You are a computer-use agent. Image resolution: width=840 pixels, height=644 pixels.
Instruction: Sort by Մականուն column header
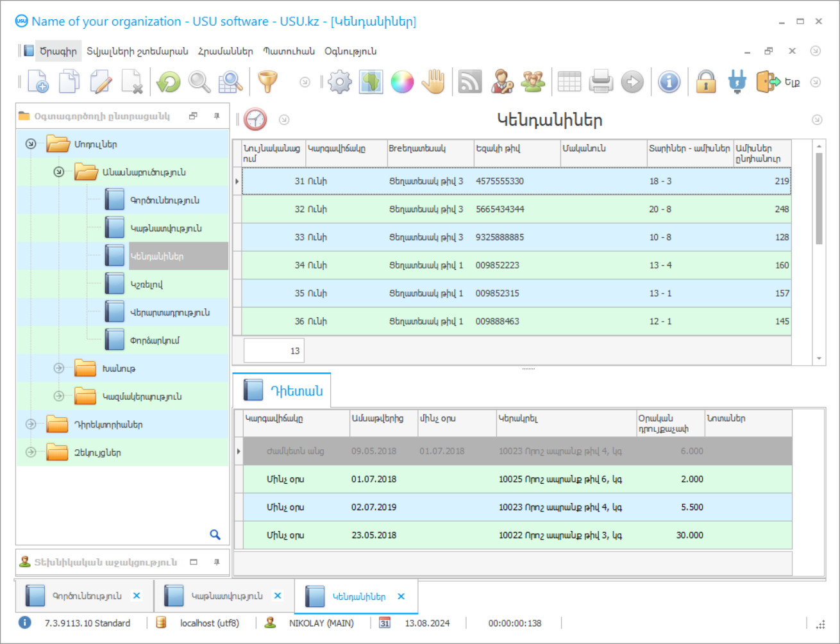pyautogui.click(x=604, y=153)
